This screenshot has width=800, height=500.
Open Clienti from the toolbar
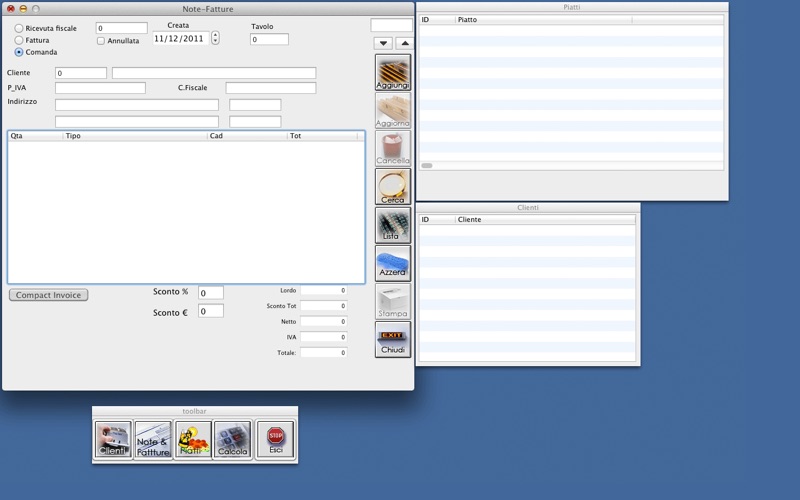pos(113,439)
